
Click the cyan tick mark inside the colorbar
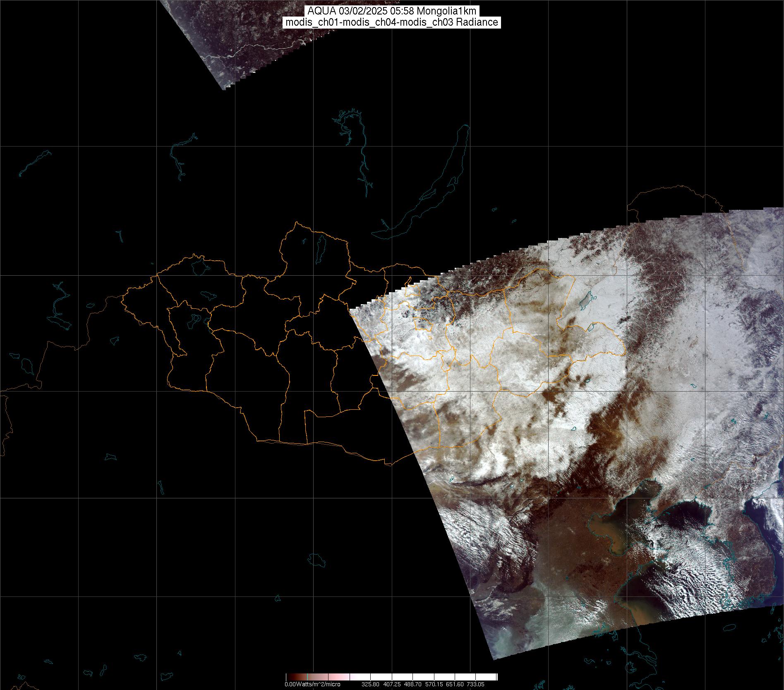coord(307,677)
